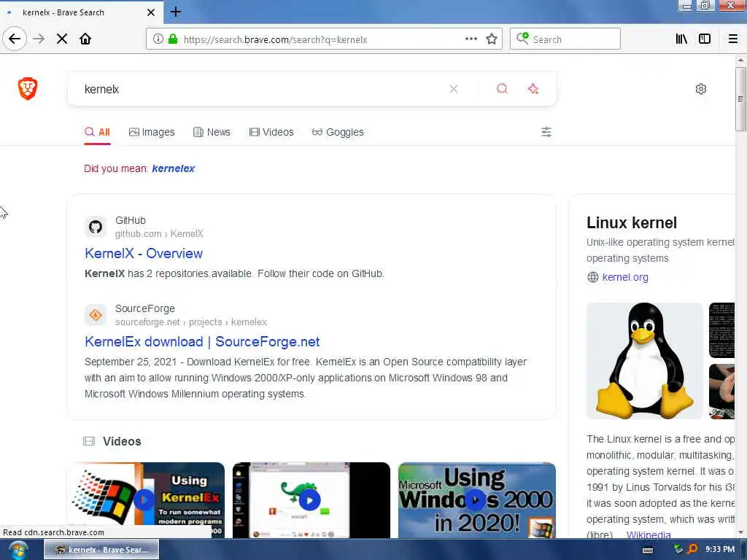Click the black terminal thumbnail in panel
Viewport: 747px width, 560px height.
tap(721, 330)
